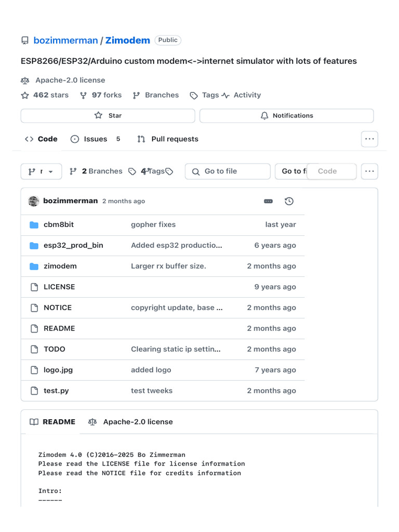Click the cbm8bit folder icon
This screenshot has width=399, height=532.
pyautogui.click(x=34, y=224)
